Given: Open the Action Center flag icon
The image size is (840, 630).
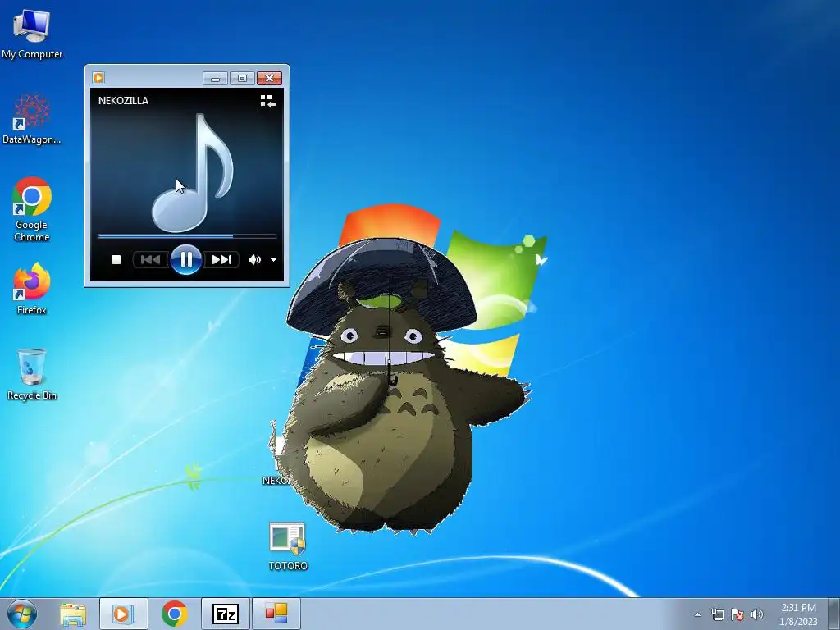Looking at the screenshot, I should pos(737,614).
